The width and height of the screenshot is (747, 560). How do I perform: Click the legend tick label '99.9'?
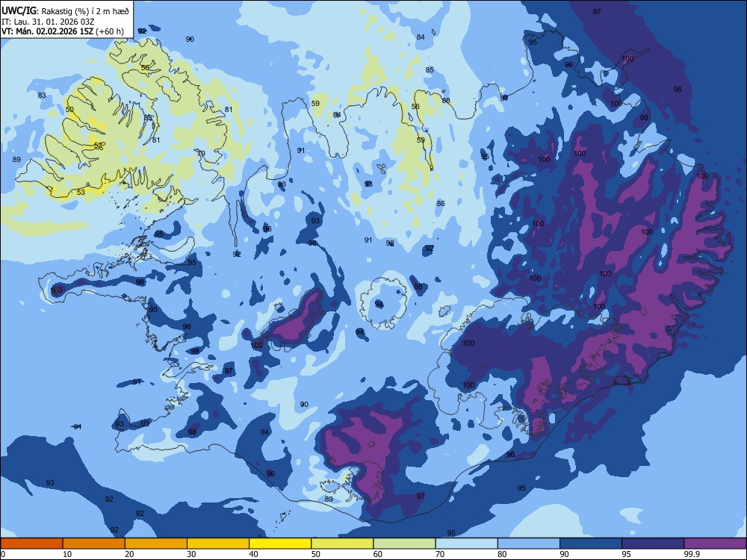pyautogui.click(x=692, y=554)
